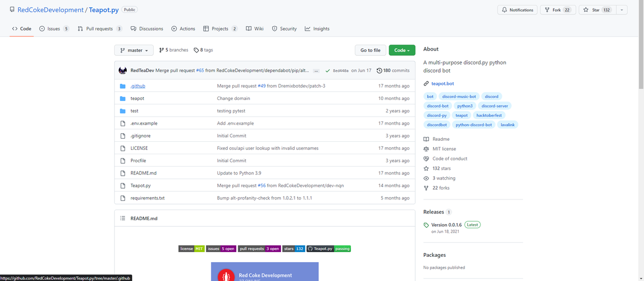Go to the Discussions tab

147,28
